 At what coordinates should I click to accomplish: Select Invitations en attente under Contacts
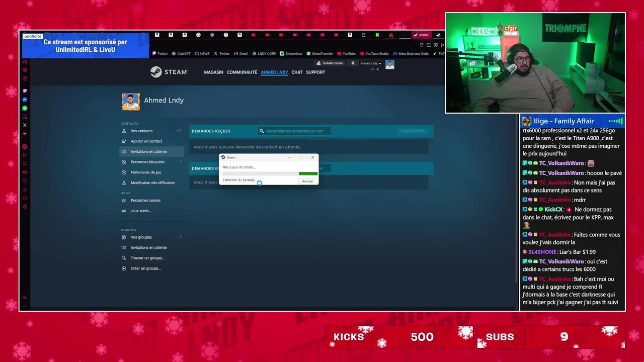(x=151, y=151)
